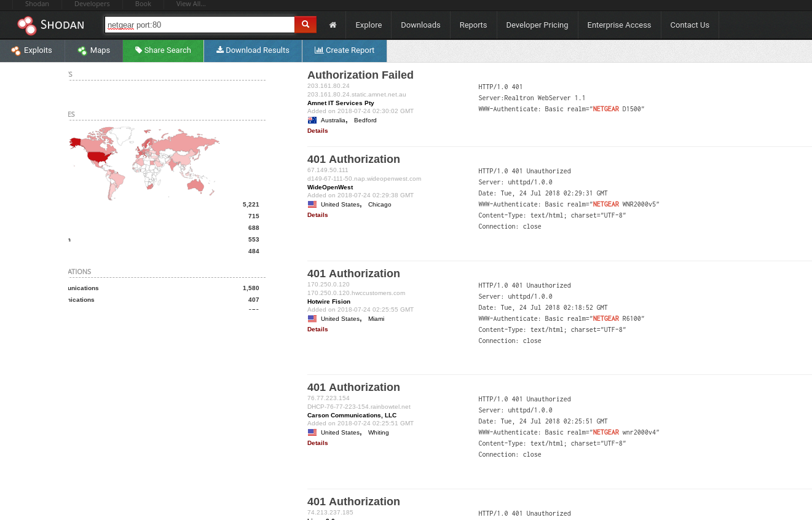Click the US flag beside Whiting
812x520 pixels.
[x=312, y=433]
